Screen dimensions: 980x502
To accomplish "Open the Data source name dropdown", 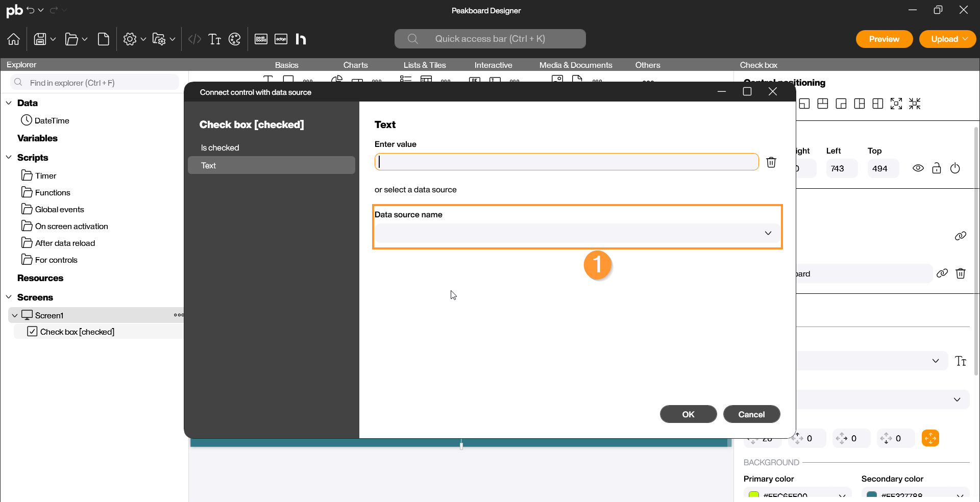I will tap(577, 233).
